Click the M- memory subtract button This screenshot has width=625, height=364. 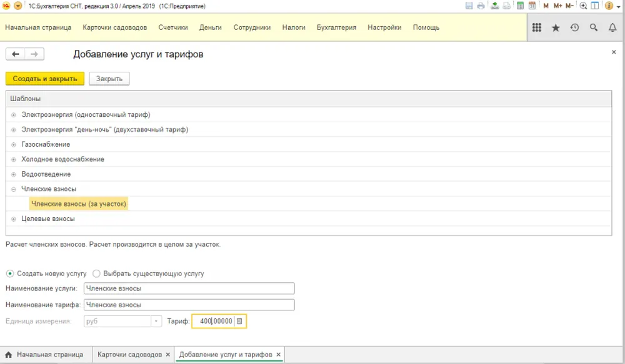[569, 6]
